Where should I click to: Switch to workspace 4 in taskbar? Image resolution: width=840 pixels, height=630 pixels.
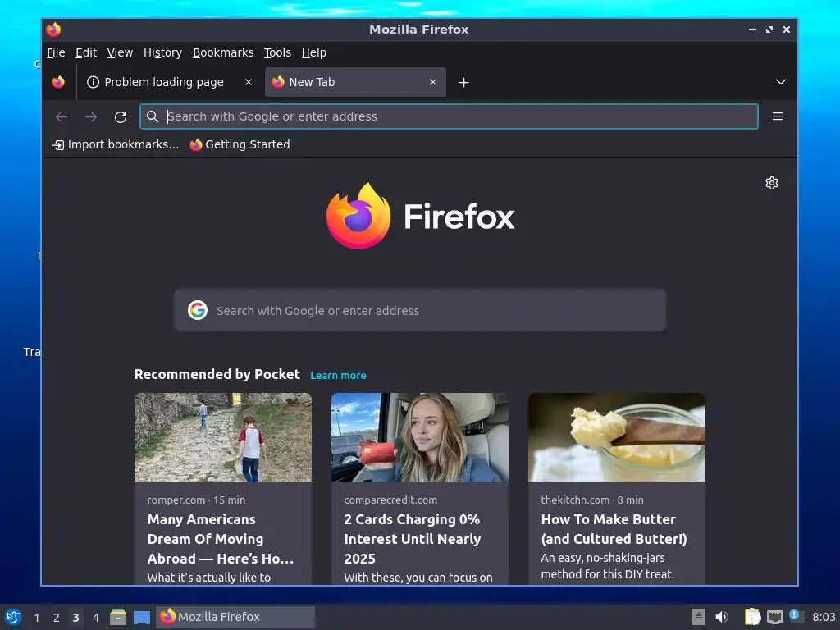click(x=96, y=618)
